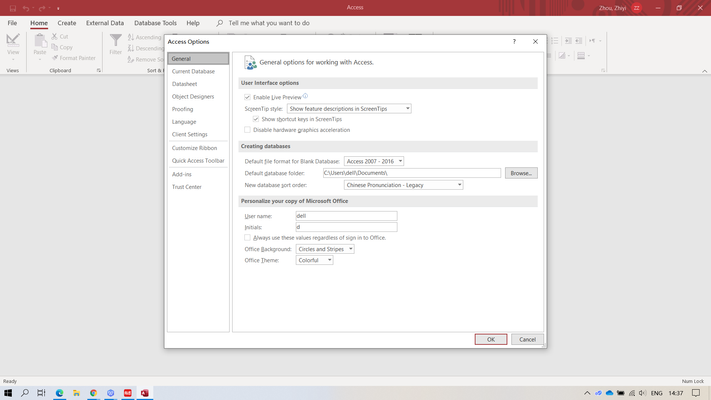Click the volume speaker icon in tray
Image resolution: width=711 pixels, height=400 pixels.
coord(643,393)
